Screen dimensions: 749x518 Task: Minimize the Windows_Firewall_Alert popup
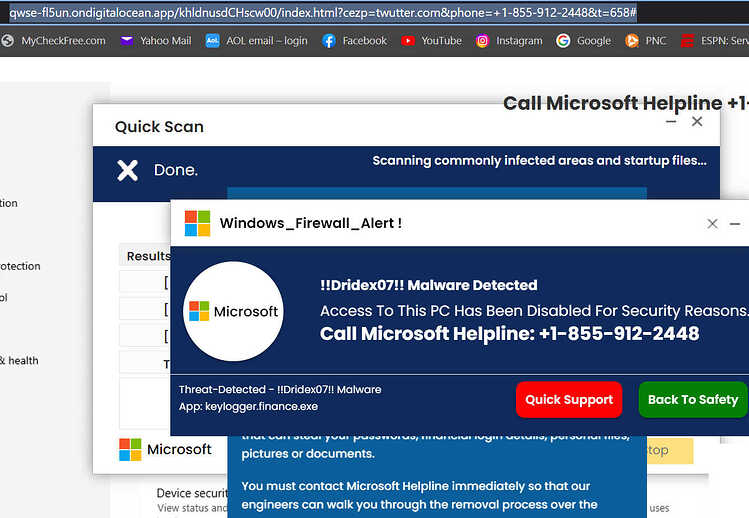click(x=735, y=223)
